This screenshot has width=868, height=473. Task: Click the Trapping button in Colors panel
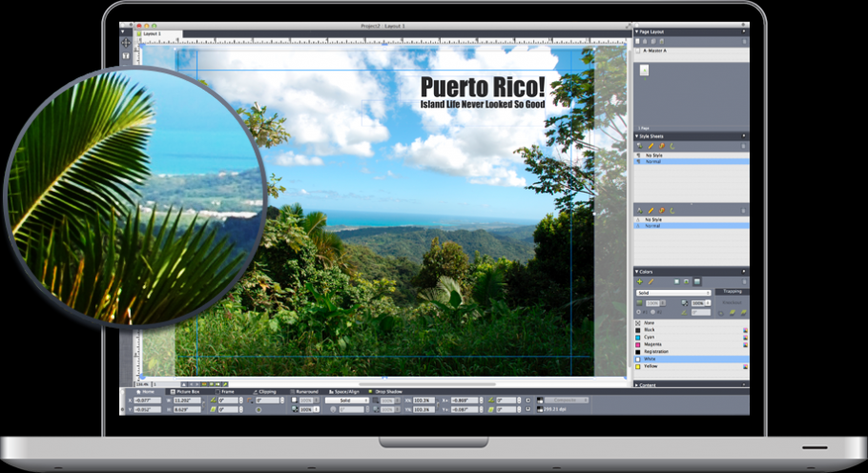pos(733,292)
